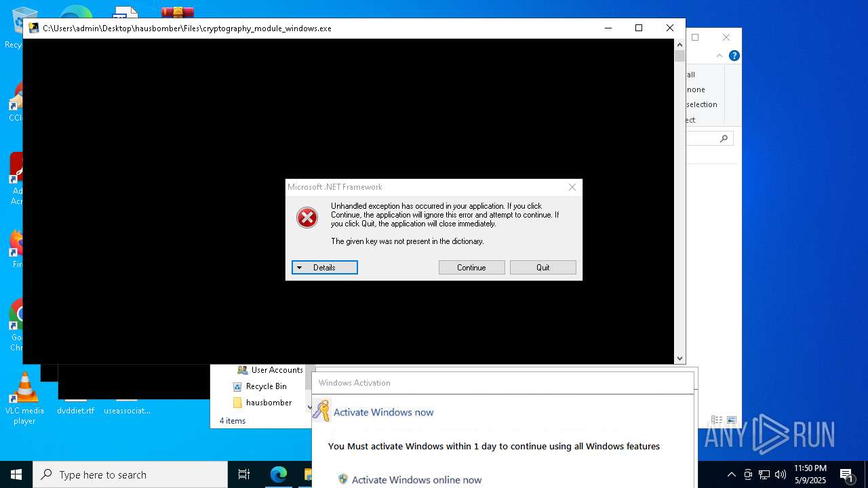This screenshot has width=868, height=488.
Task: Click the taskbar search box
Action: (130, 474)
